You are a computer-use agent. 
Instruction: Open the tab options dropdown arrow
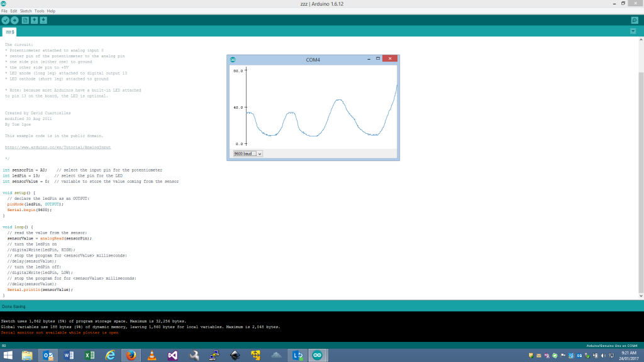633,31
